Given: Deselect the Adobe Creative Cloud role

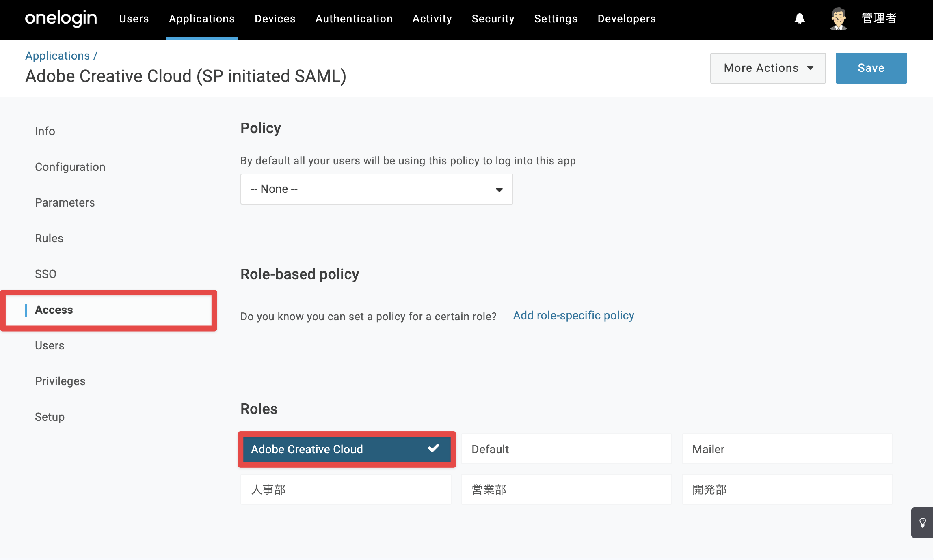Looking at the screenshot, I should (x=347, y=449).
